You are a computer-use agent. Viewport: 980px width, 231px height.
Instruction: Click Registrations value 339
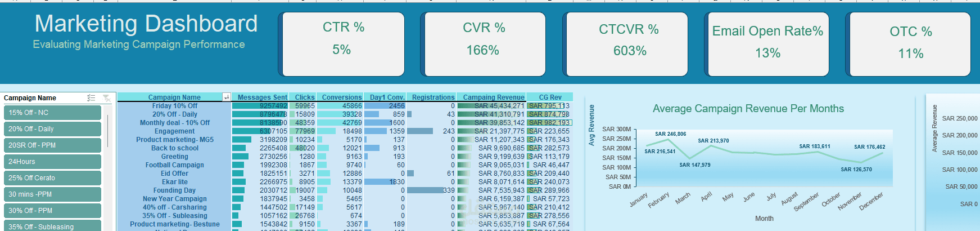(x=449, y=190)
